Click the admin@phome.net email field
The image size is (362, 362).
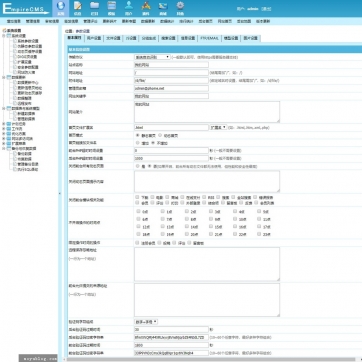[171, 88]
